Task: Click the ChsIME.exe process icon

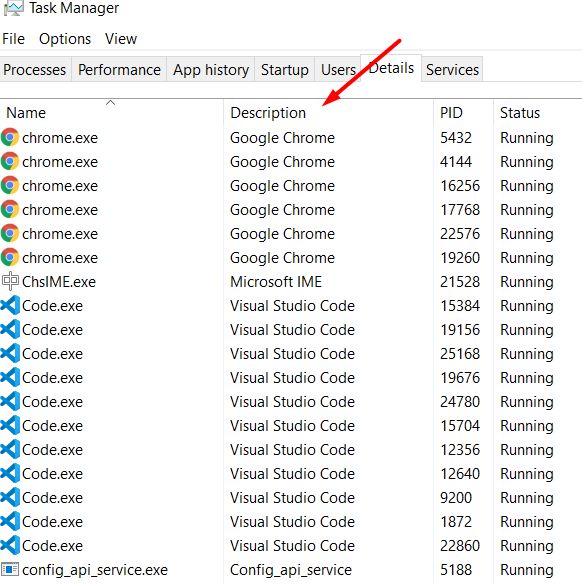Action: coord(10,281)
